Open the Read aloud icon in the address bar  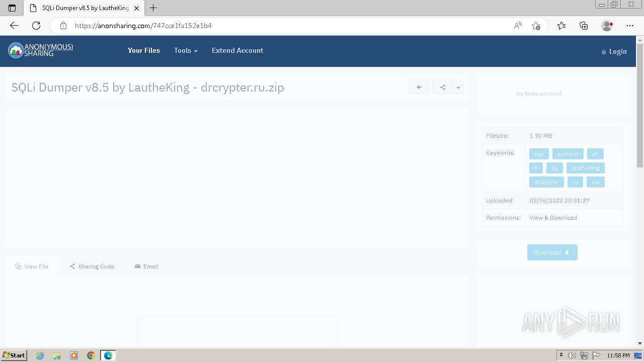518,26
